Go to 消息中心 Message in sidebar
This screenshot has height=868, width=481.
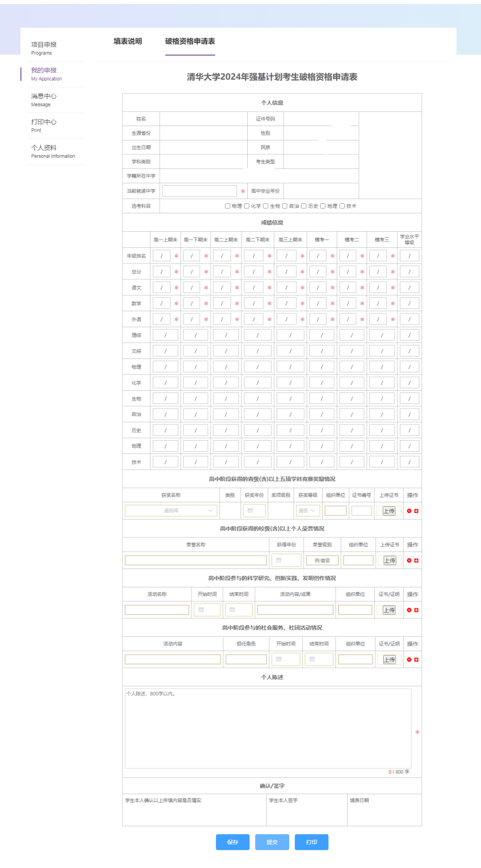pos(44,100)
